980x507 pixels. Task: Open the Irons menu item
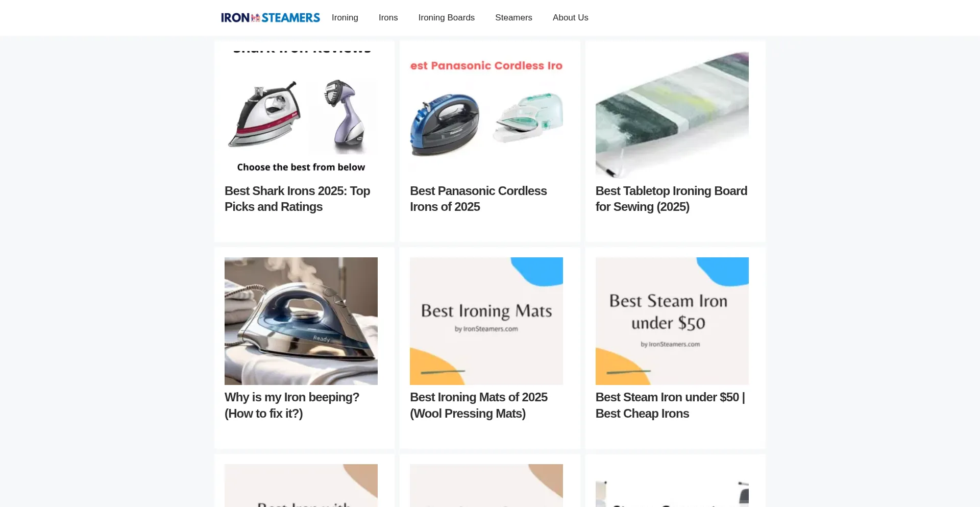[x=388, y=18]
